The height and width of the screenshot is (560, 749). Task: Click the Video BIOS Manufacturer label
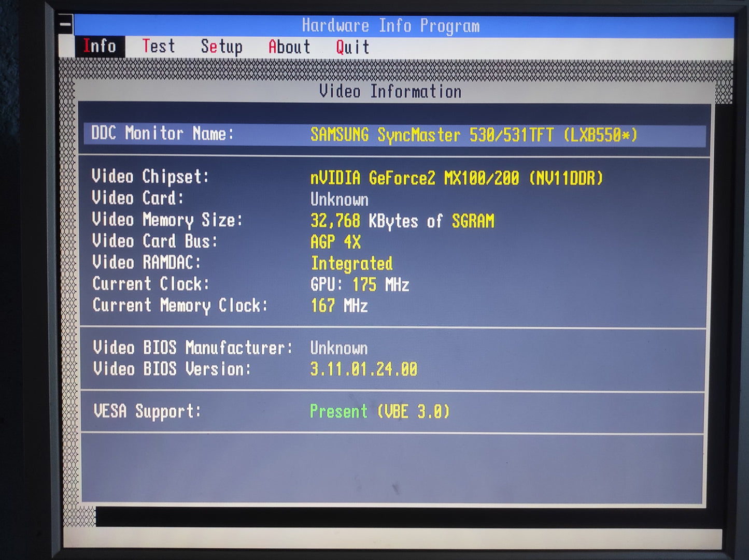click(193, 348)
